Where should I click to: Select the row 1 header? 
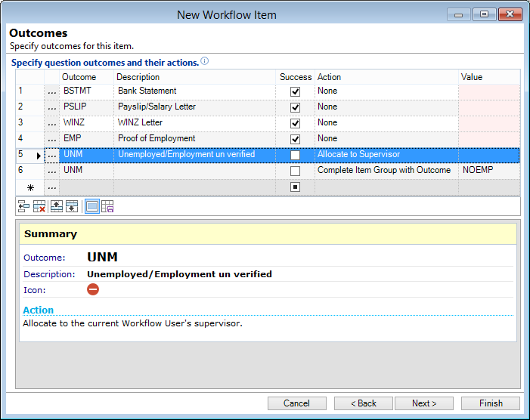tap(30, 92)
